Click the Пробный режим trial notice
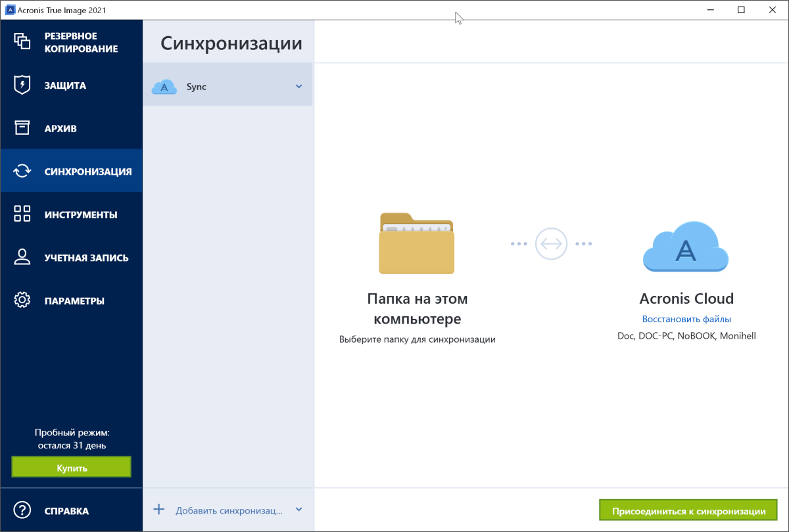 coord(71,439)
